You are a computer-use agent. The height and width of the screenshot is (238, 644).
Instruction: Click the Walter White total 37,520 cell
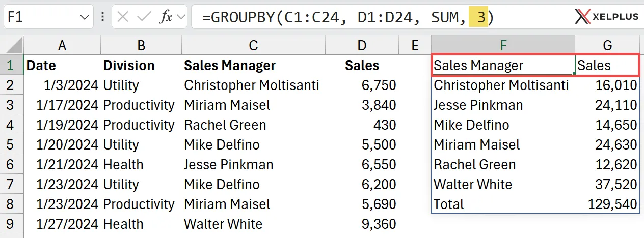[607, 184]
